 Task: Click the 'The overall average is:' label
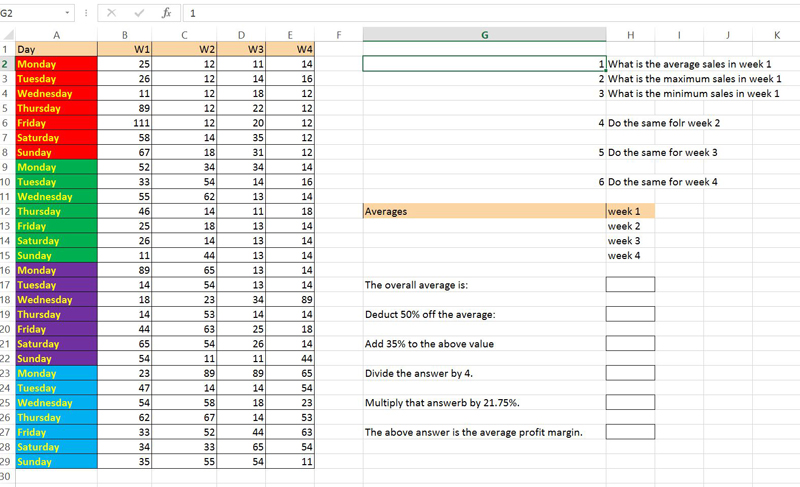click(x=416, y=285)
